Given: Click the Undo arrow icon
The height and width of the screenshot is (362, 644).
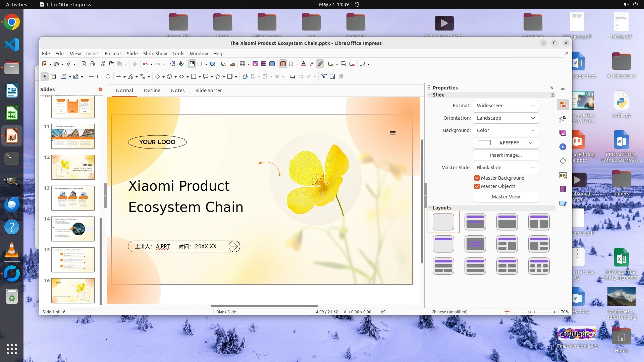Looking at the screenshot, I should coord(145,64).
